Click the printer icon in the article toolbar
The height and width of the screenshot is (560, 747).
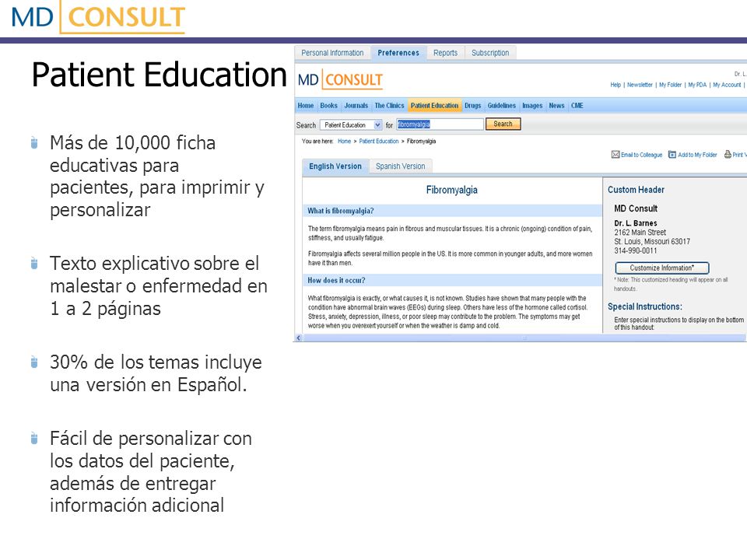point(728,154)
